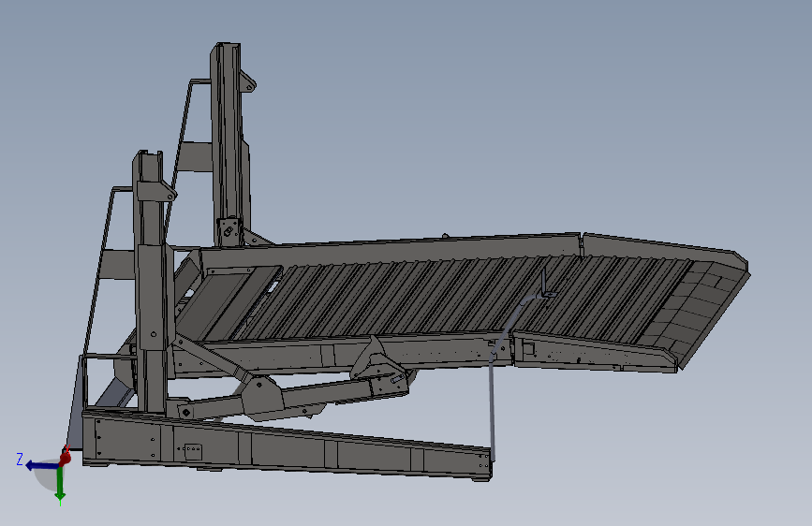Click the green downward axis arrow on the triad
Screen dimensions: 812x526
pos(60,486)
